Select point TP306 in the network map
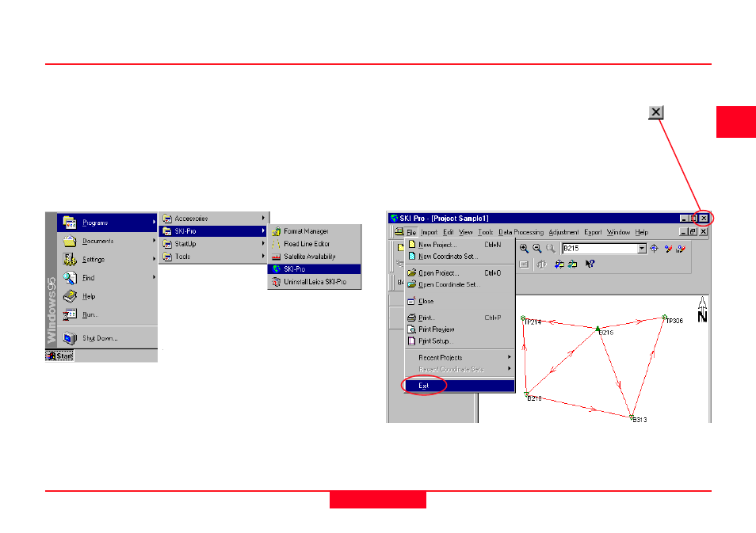756x533 pixels. (664, 318)
